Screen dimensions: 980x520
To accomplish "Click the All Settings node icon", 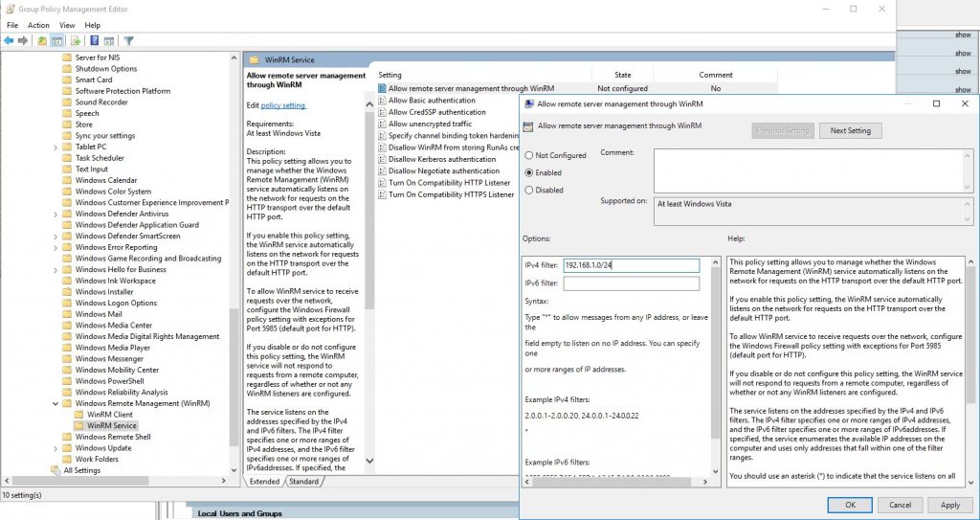I will (x=56, y=470).
